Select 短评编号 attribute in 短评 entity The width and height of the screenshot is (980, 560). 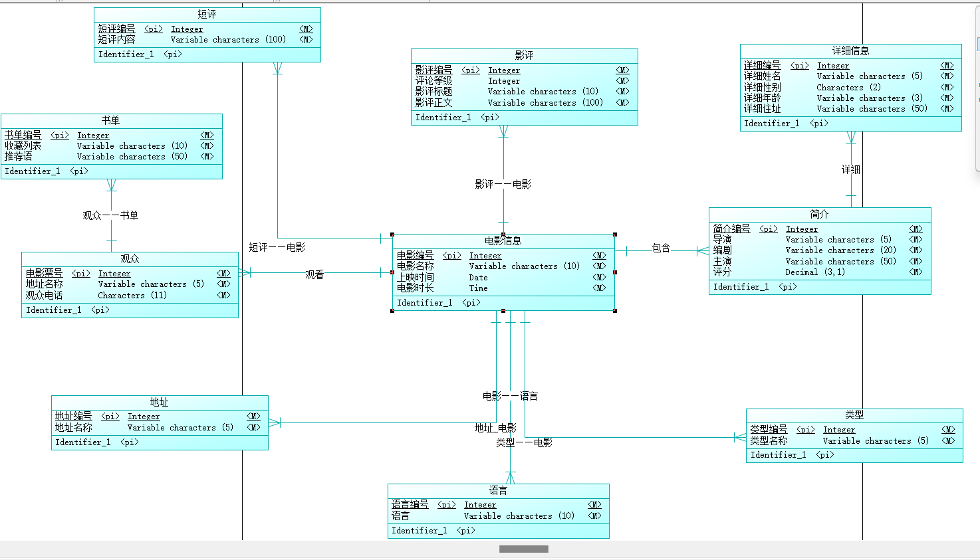[x=116, y=29]
